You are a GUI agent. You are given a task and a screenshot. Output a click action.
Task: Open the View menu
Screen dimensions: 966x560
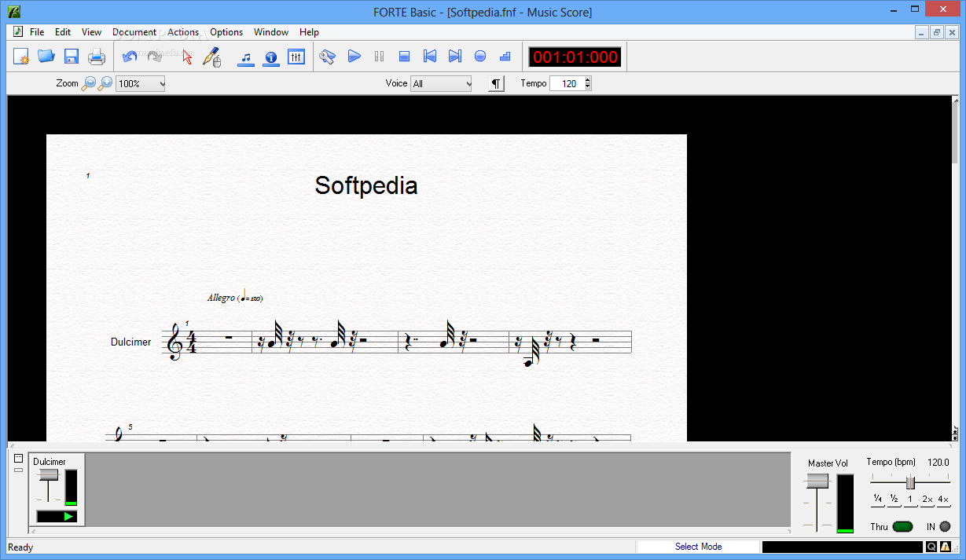(x=91, y=32)
